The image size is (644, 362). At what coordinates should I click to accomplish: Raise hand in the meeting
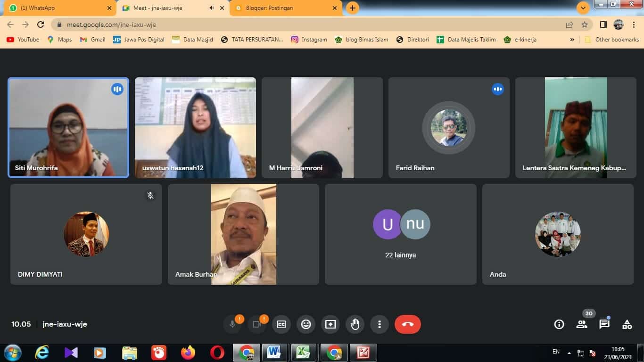(x=355, y=324)
